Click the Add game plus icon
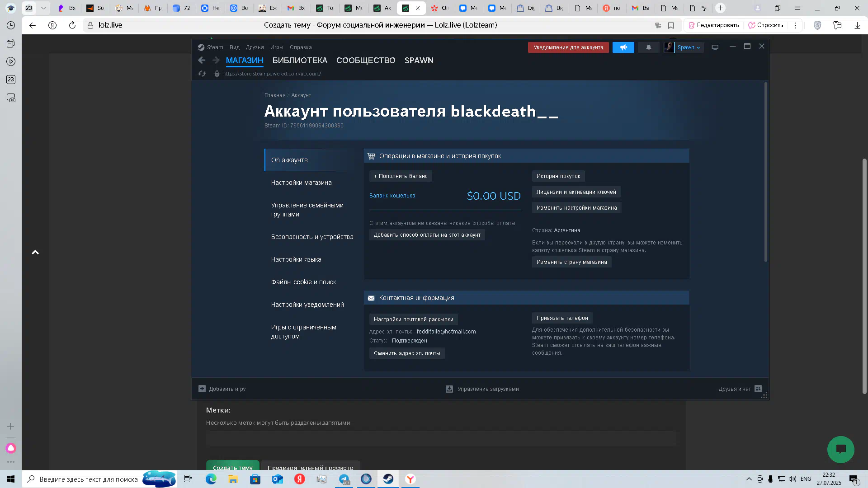 tap(202, 389)
